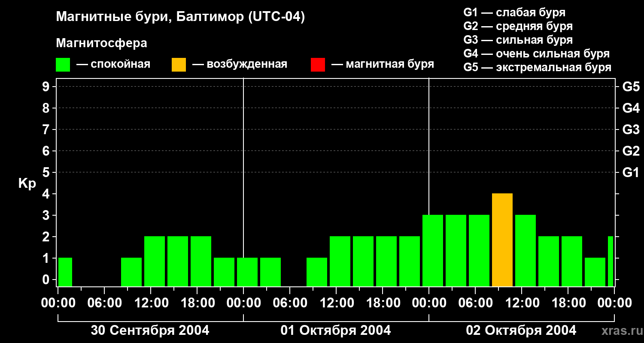Image resolution: width=644 pixels, height=343 pixels.
Task: Click the '06:00' time label above '01 Октября 2004'
Action: [290, 303]
